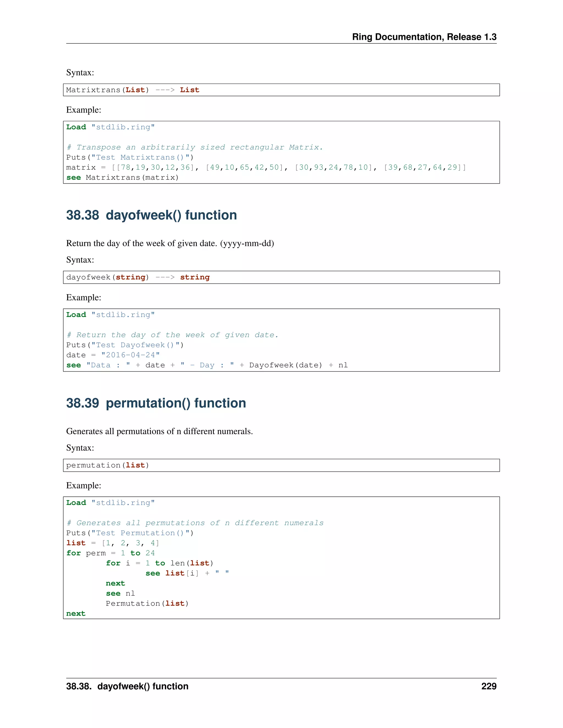Viewport: 563px width, 728px height.
Task: Click the 'Return the day of the week' description text
Action: 170,243
